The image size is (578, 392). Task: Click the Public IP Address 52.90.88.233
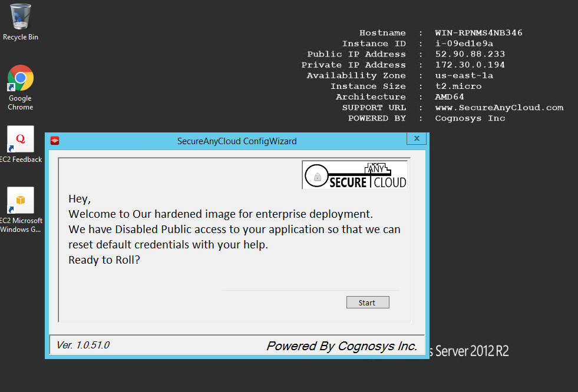tap(469, 54)
